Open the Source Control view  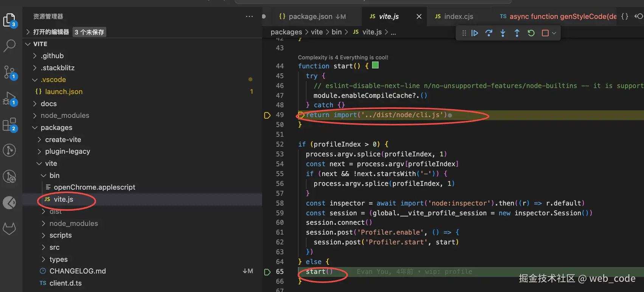[x=9, y=72]
